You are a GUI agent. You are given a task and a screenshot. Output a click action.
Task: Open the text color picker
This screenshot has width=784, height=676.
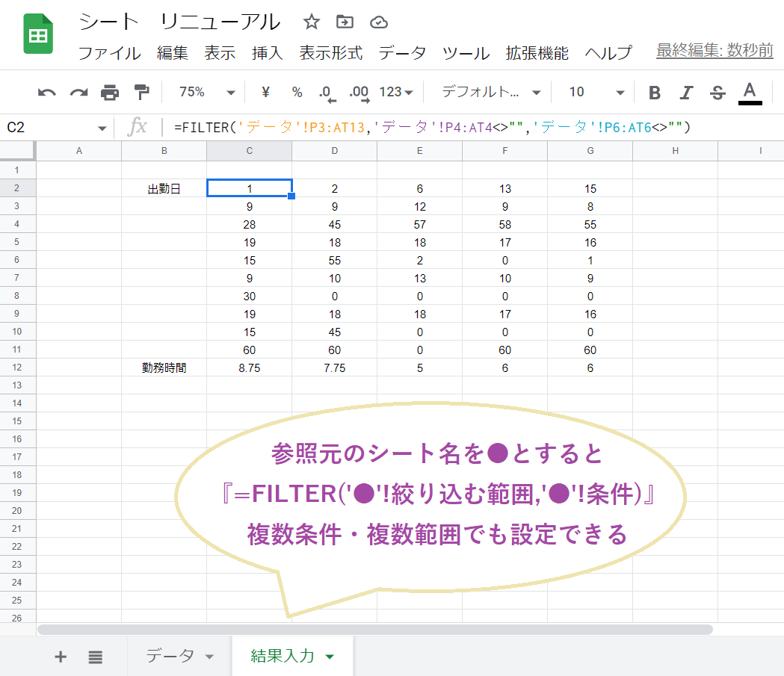(x=750, y=92)
